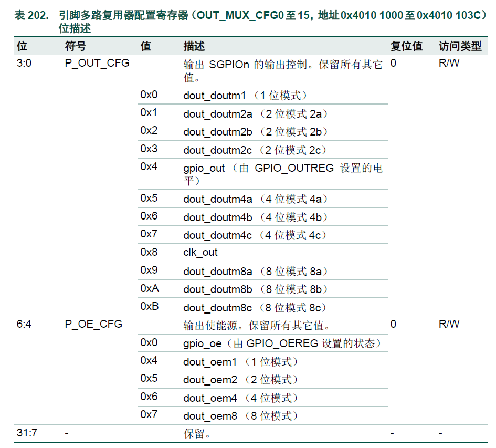Click value 0x7 beside dout_doutm4c
Viewport: 496px width, 448px height.
[149, 234]
